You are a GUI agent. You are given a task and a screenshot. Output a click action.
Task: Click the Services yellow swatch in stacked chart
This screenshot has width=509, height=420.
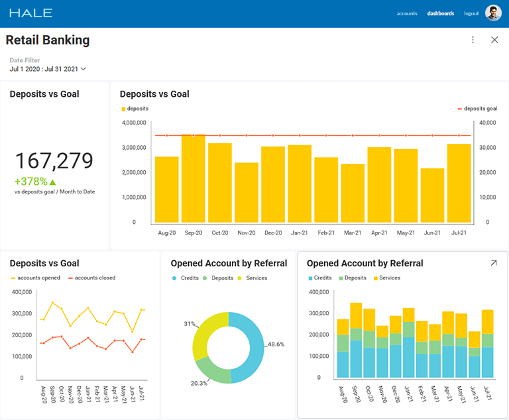coord(376,278)
